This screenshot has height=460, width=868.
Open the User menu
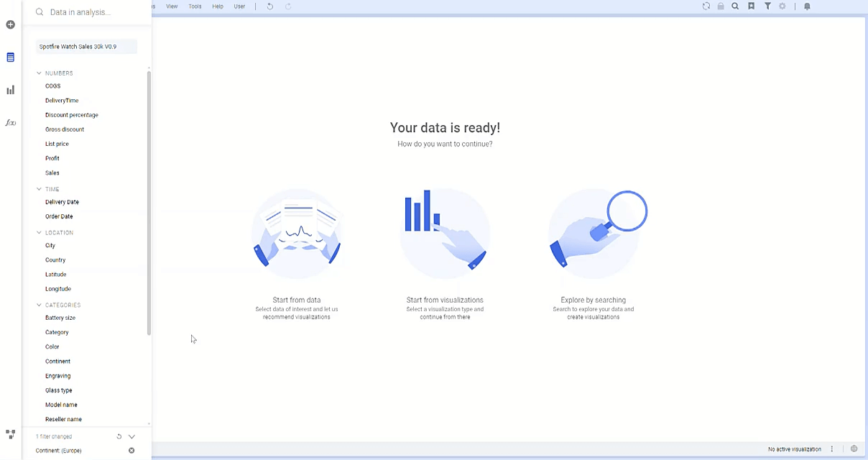239,6
